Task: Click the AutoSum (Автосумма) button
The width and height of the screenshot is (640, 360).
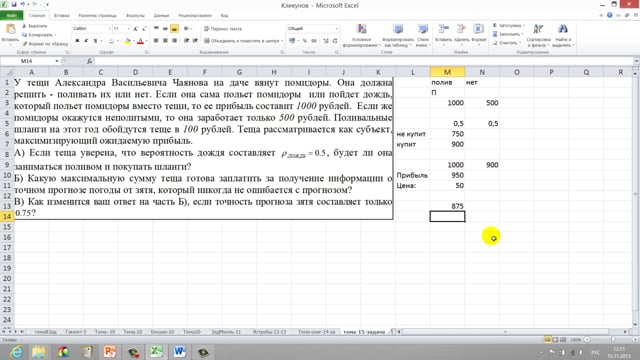Action: coord(509,25)
